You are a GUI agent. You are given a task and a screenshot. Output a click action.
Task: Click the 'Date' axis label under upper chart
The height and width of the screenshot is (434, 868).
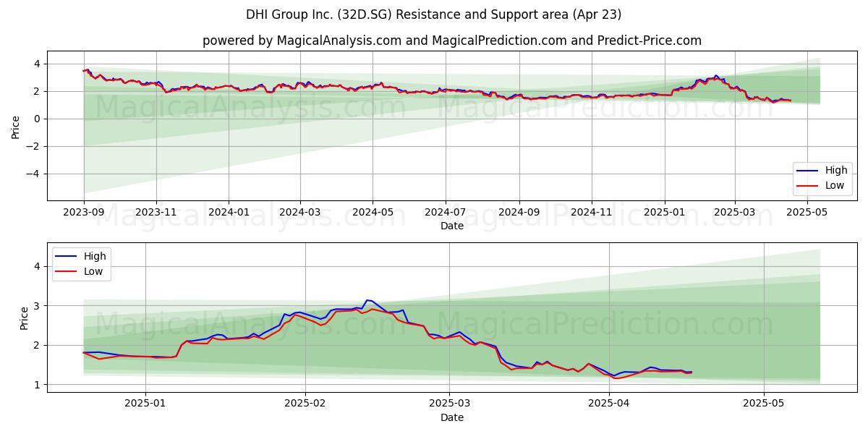click(x=452, y=226)
